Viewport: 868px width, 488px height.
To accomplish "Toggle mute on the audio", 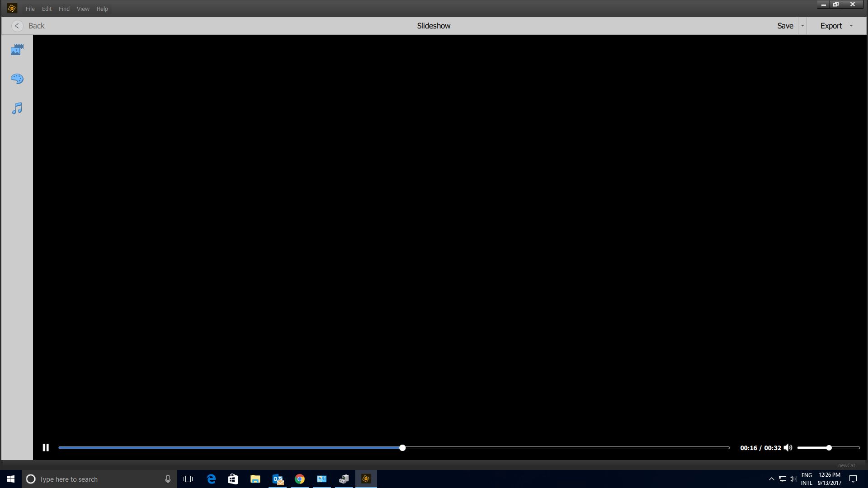I will tap(789, 447).
